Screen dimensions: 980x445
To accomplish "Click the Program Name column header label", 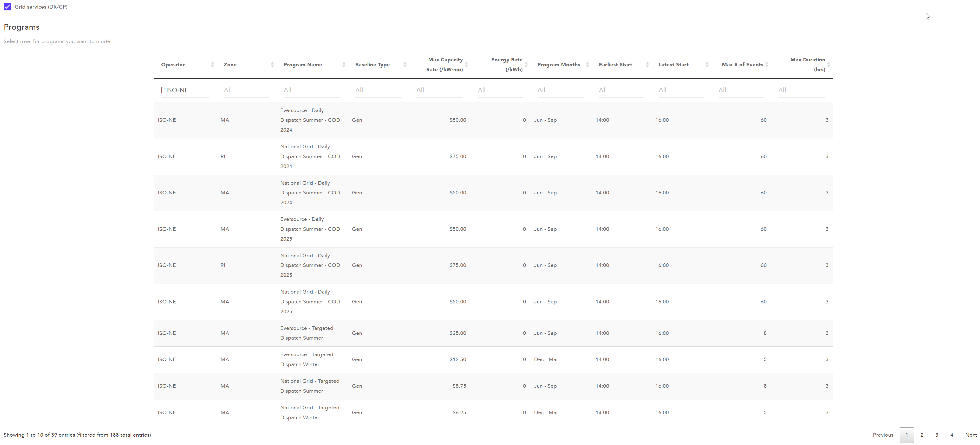I will [x=303, y=65].
